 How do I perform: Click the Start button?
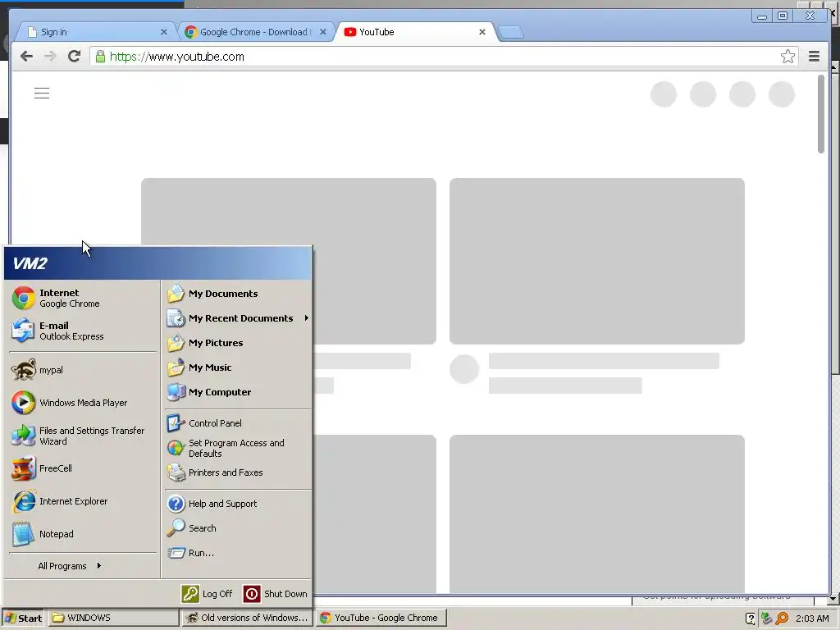click(x=22, y=618)
